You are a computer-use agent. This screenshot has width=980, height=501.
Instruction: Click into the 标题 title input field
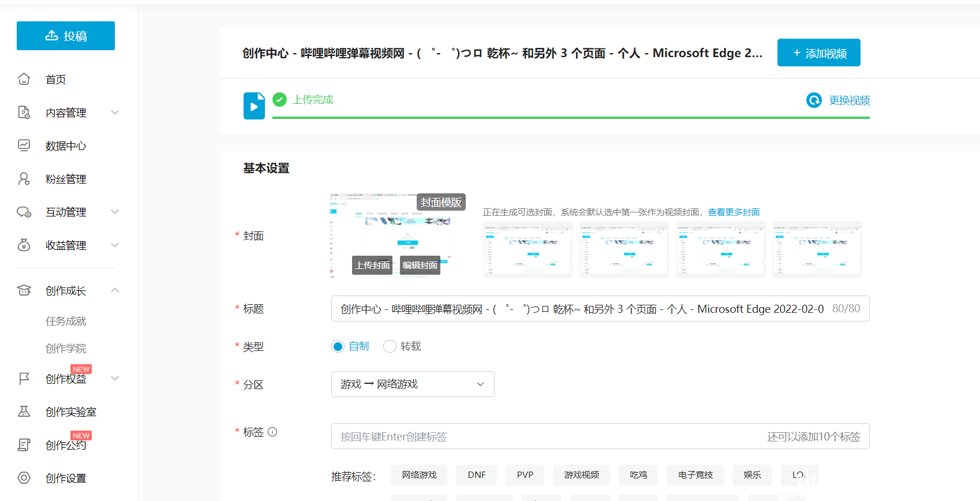(600, 309)
